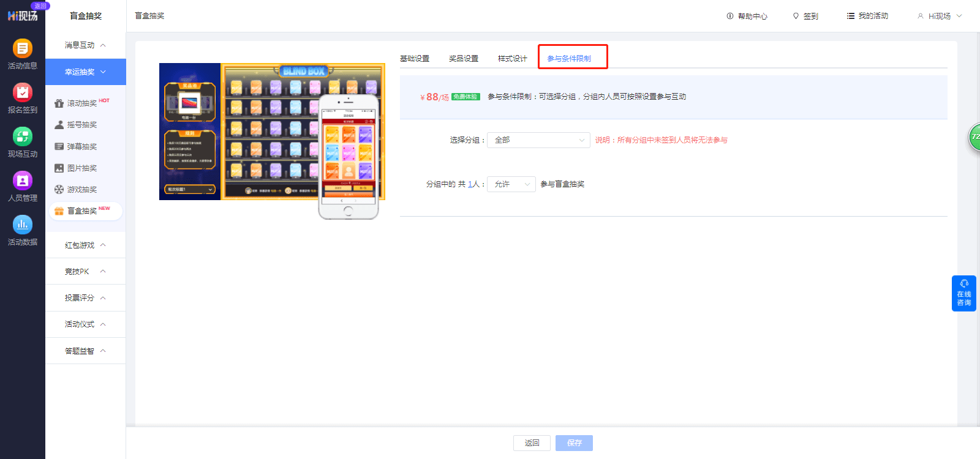The height and width of the screenshot is (459, 980).
Task: Switch to 参与条件限制 tab
Action: click(x=569, y=59)
